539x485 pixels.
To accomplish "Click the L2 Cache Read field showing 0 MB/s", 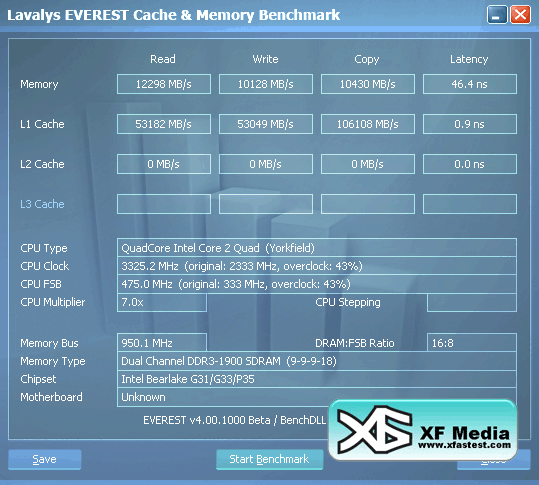I will pyautogui.click(x=164, y=164).
